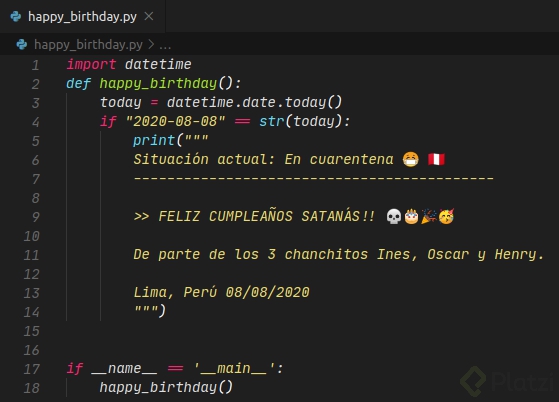Click line number 2 in the gutter

coord(35,84)
